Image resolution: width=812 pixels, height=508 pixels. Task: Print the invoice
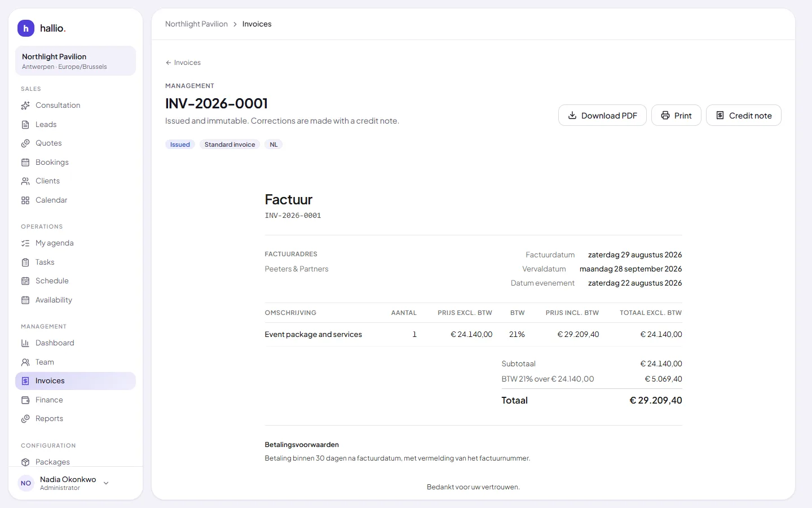[x=676, y=115]
